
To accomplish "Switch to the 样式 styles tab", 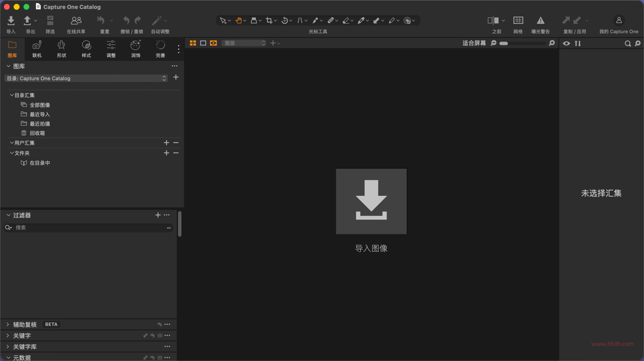I will [86, 49].
